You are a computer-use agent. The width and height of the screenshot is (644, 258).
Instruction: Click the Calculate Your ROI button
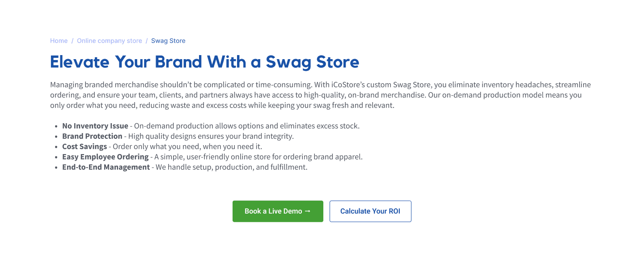click(x=370, y=211)
